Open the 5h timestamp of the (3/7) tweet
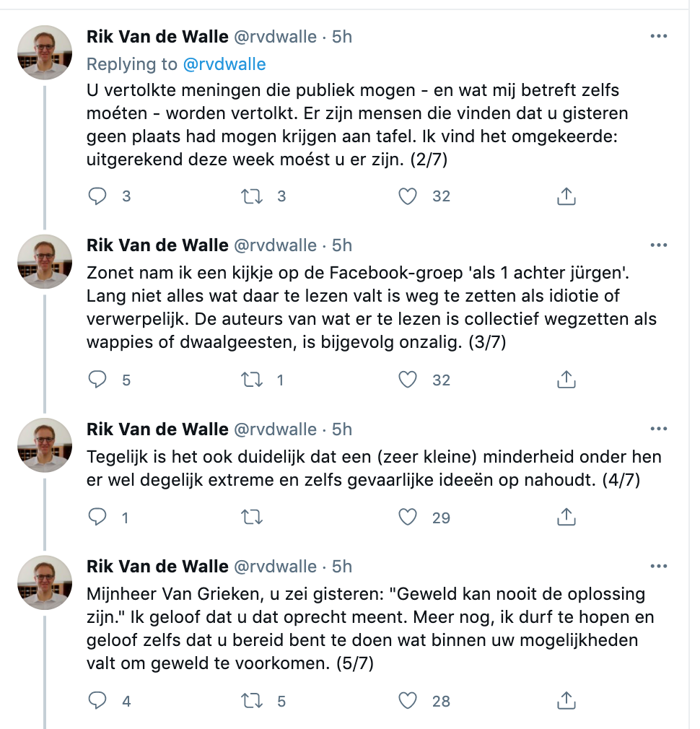The height and width of the screenshot is (729, 700). coord(341,245)
